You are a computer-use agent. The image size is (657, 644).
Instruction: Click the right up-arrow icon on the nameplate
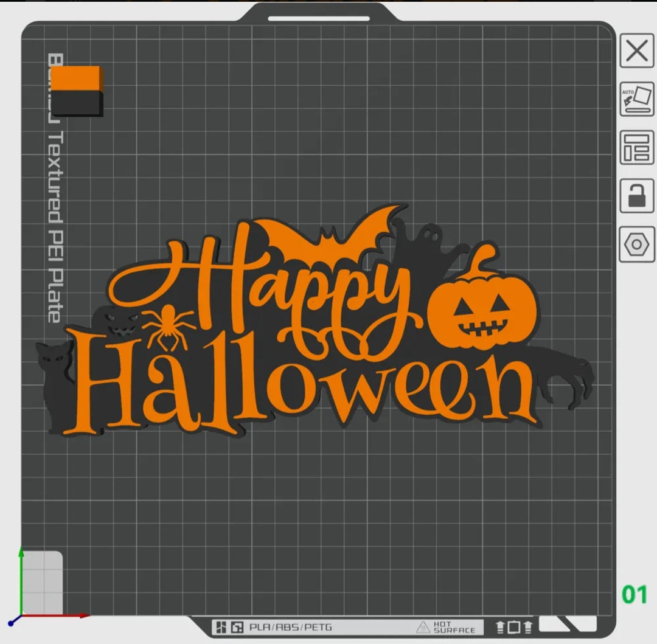pos(527,626)
